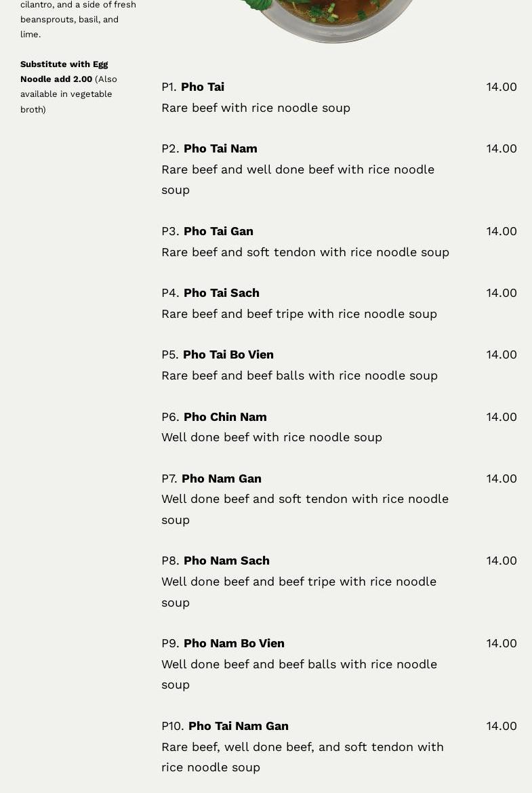Click the 'Well done beef with rice noodle soup' description
Viewport: 532px width, 793px height.
tap(271, 437)
